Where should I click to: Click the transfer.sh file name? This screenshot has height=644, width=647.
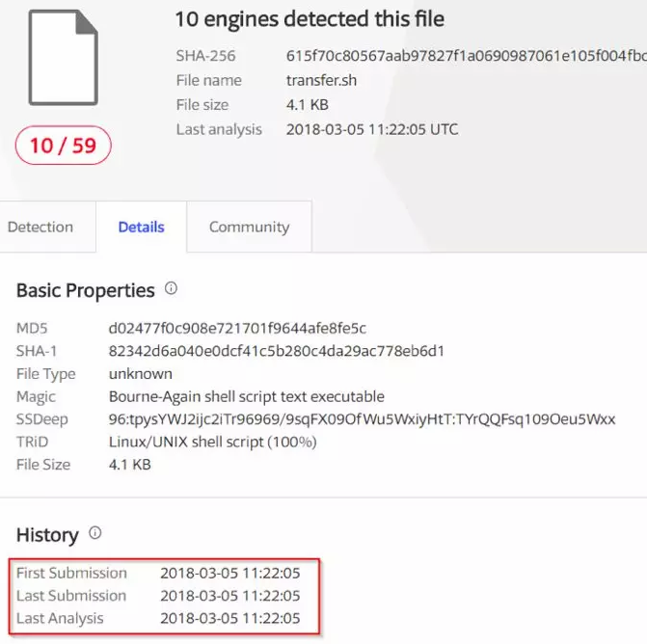pos(321,80)
